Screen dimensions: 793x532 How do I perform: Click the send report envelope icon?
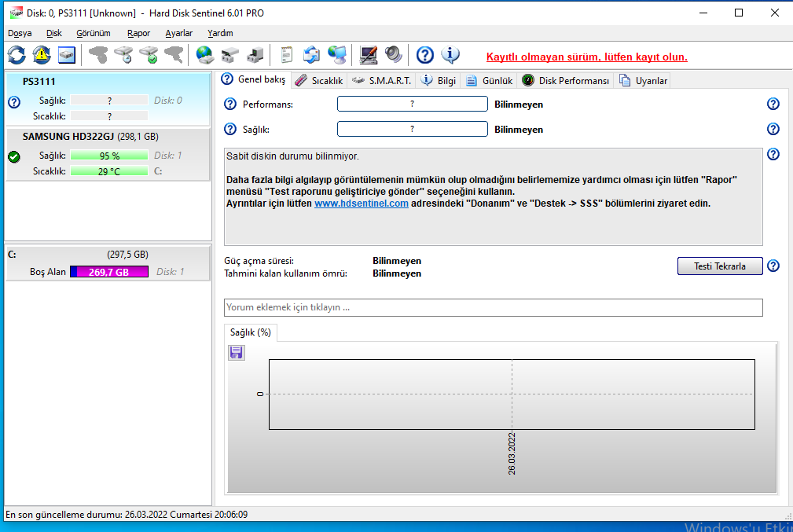pyautogui.click(x=311, y=55)
